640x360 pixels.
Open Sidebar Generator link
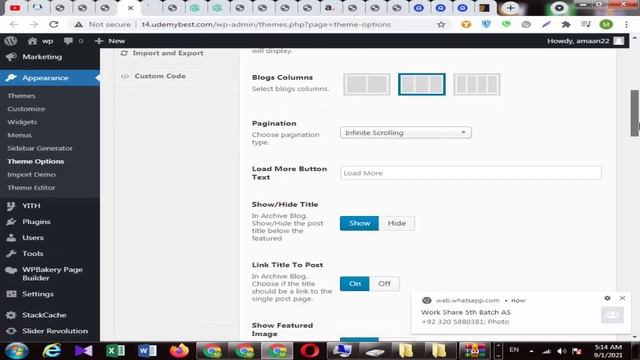pyautogui.click(x=40, y=148)
